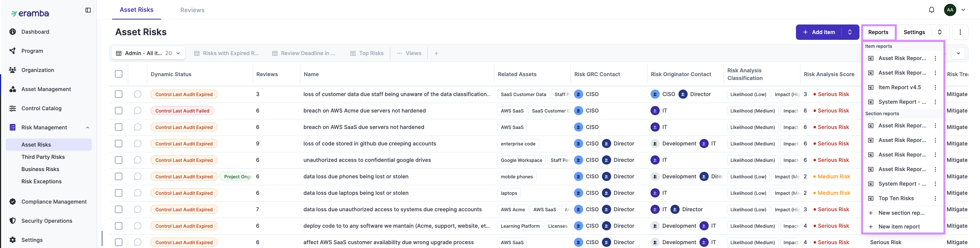980x248 pixels.
Task: Select checkbox for data loss laptops row
Action: click(x=119, y=193)
